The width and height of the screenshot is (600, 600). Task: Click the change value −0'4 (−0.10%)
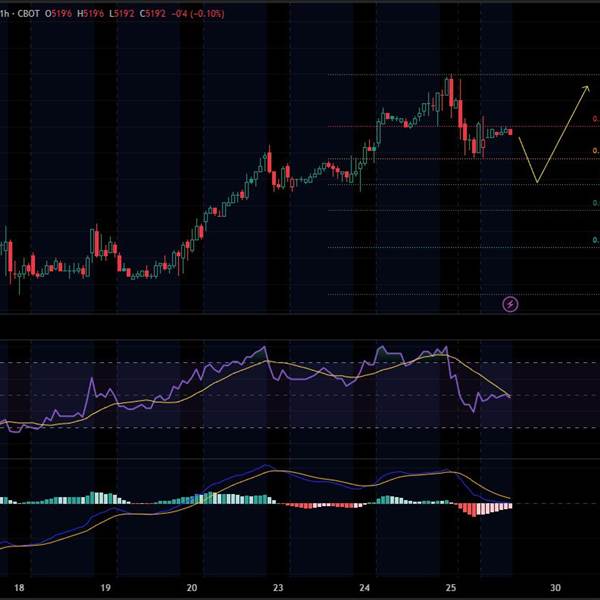point(197,14)
